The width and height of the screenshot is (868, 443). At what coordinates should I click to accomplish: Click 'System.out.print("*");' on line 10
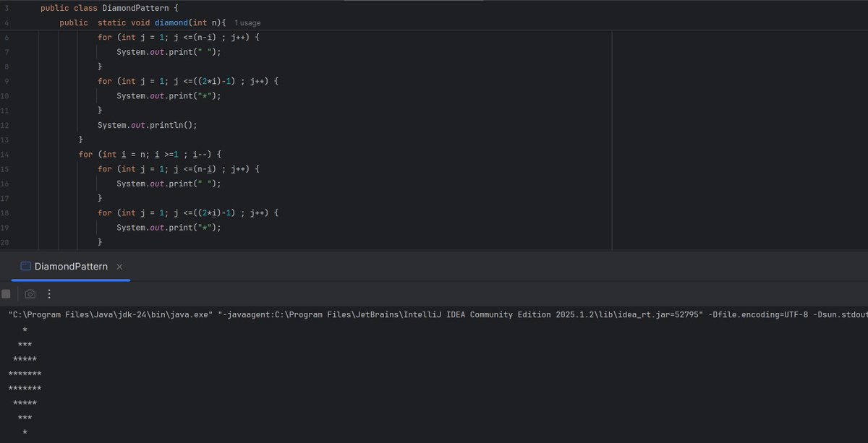pos(169,96)
